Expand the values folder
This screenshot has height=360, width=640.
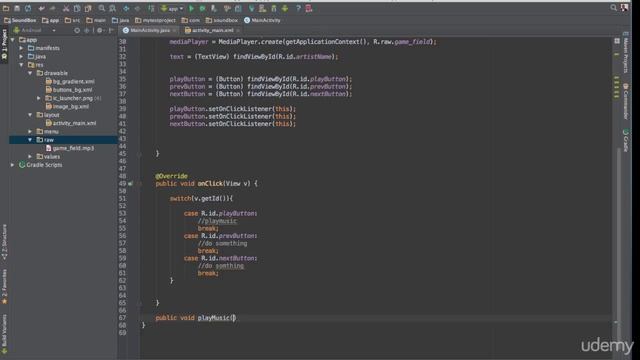(30, 156)
